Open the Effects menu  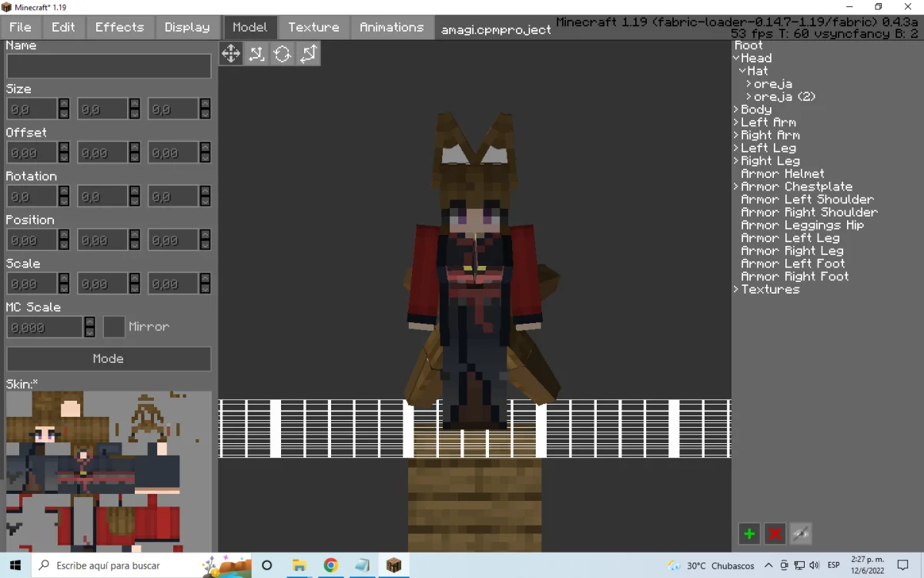tap(119, 27)
